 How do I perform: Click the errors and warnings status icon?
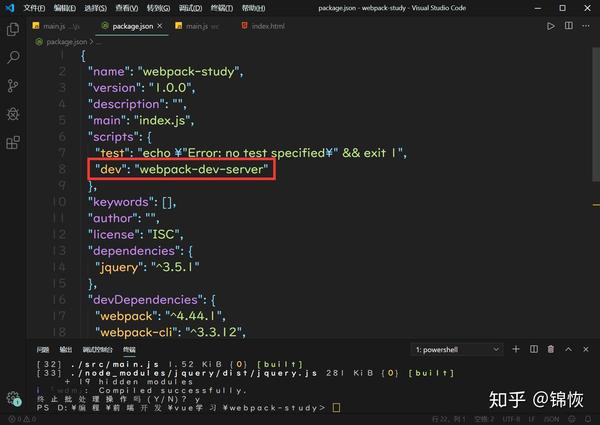22,419
